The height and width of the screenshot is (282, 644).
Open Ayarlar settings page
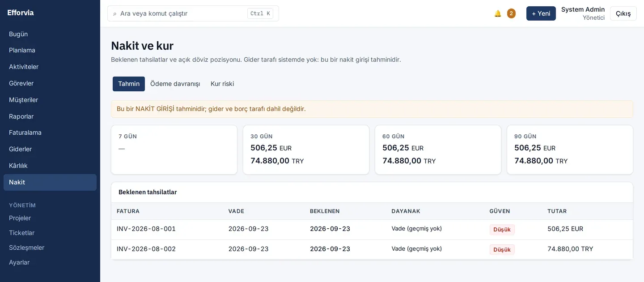click(x=50, y=262)
